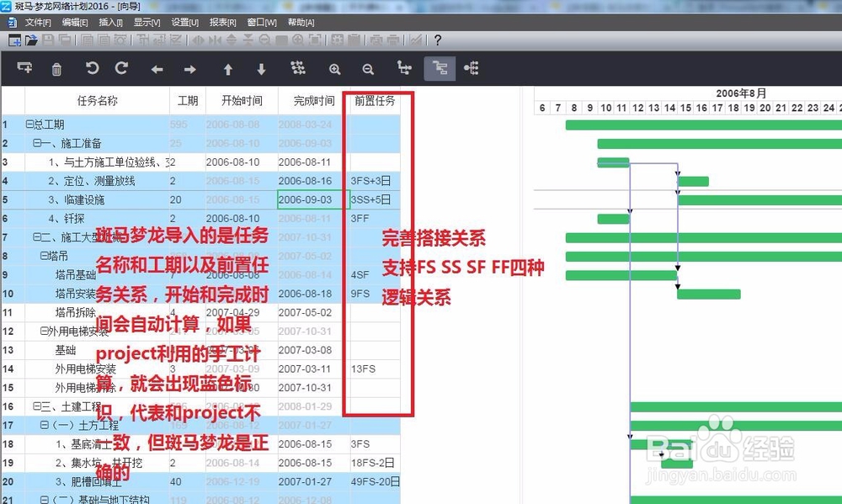842x504 pixels.
Task: Click the 3FS+3日 predecessor cell
Action: (x=375, y=181)
